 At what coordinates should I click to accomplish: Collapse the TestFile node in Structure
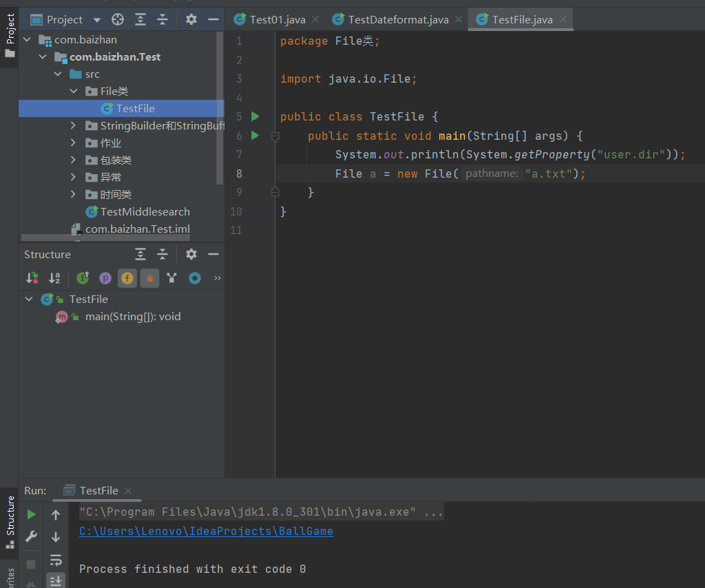click(x=29, y=299)
